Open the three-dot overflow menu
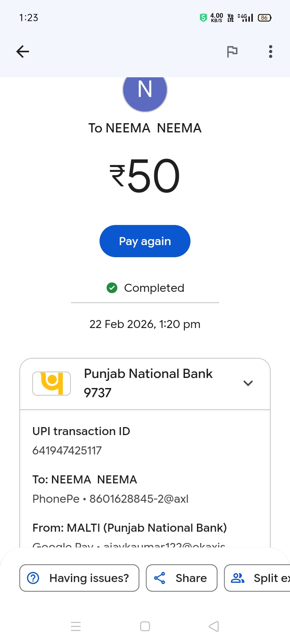290x644 pixels. pyautogui.click(x=271, y=52)
